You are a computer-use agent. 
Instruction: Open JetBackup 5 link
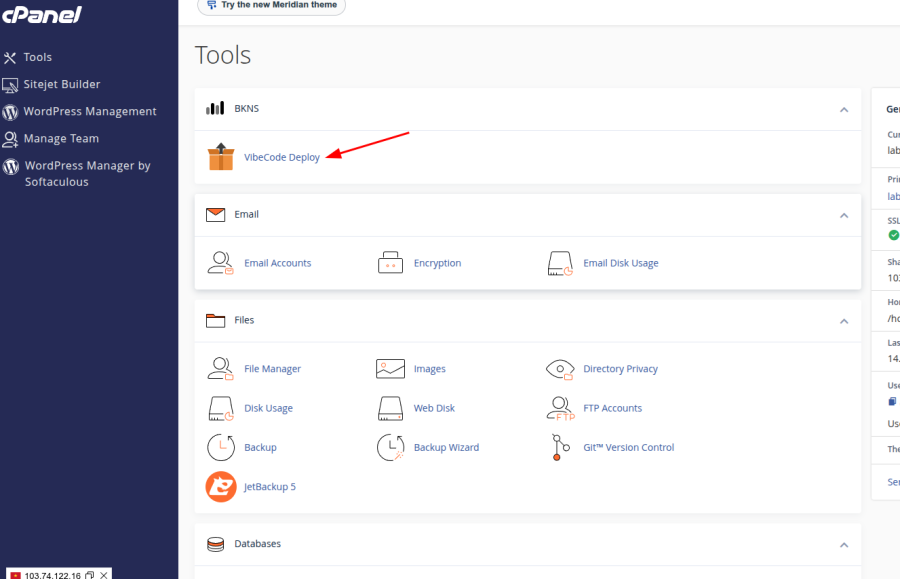(270, 487)
